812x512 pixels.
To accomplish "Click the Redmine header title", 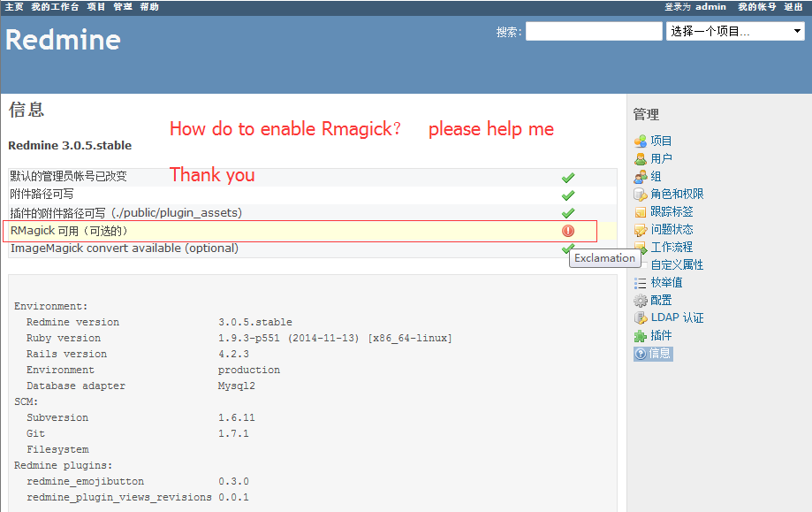I will tap(64, 40).
